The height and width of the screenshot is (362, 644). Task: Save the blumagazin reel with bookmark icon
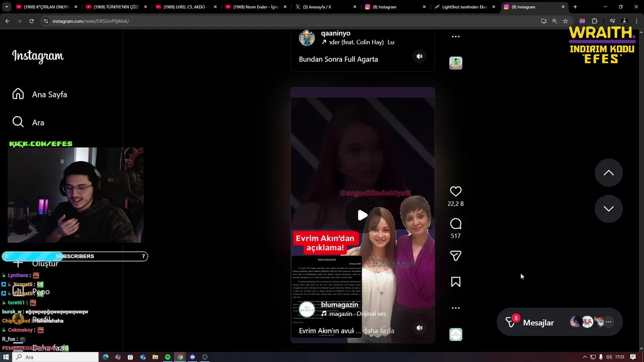coord(455,282)
